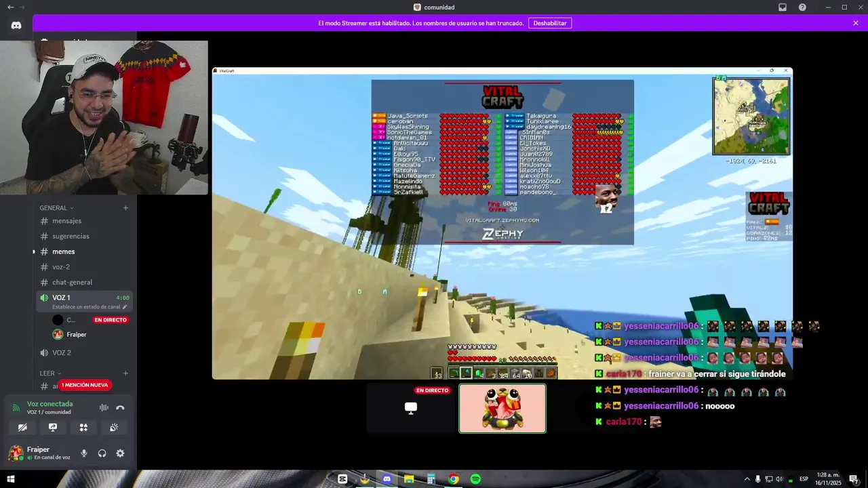Select the VOZ 1 voice channel
868x488 pixels.
[x=61, y=298]
